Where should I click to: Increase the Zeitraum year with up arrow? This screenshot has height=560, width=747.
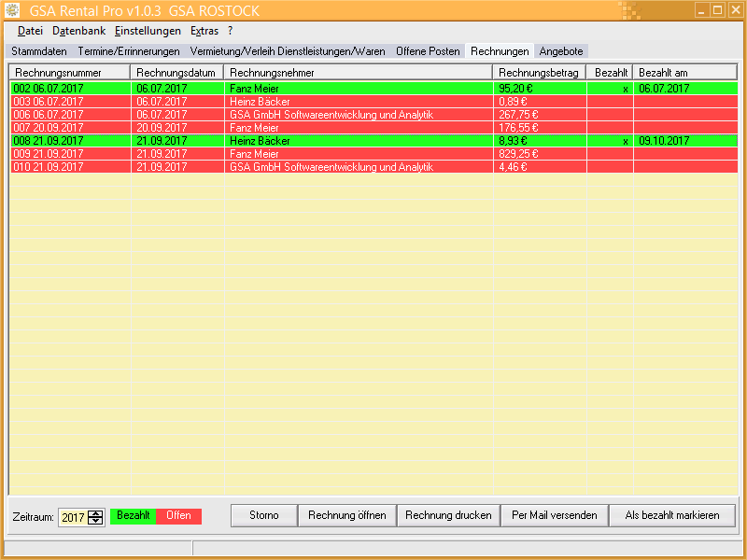pyautogui.click(x=95, y=512)
